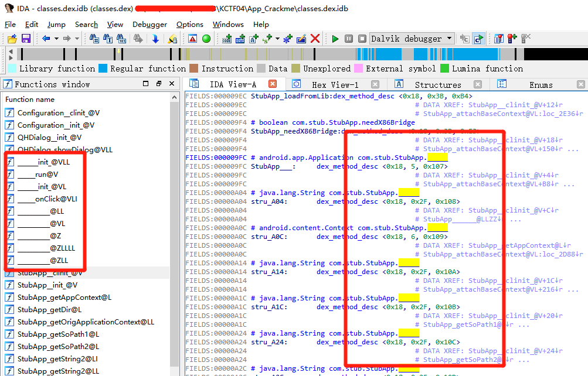The width and height of the screenshot is (588, 376).
Task: Click the navigation band left arrow
Action: (x=11, y=52)
